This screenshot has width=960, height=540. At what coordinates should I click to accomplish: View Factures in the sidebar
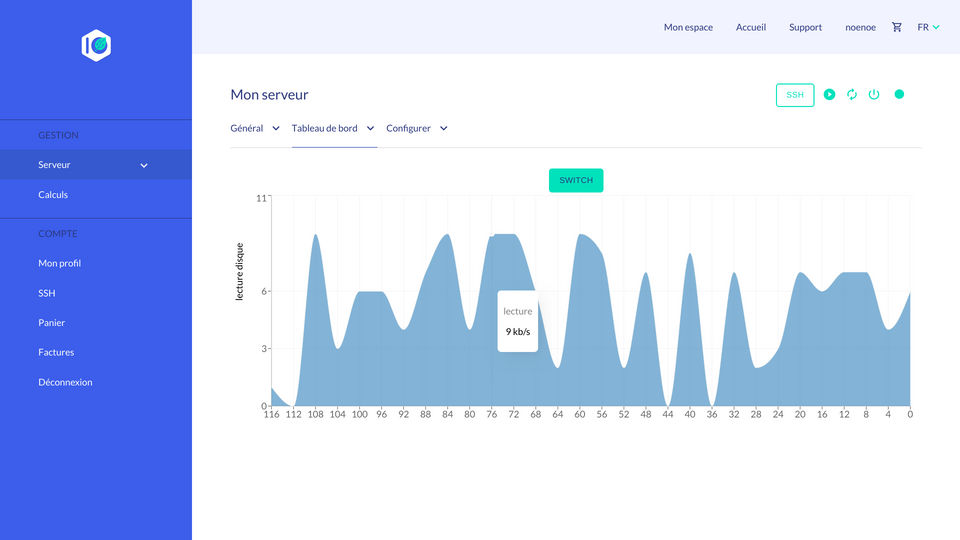pyautogui.click(x=56, y=352)
